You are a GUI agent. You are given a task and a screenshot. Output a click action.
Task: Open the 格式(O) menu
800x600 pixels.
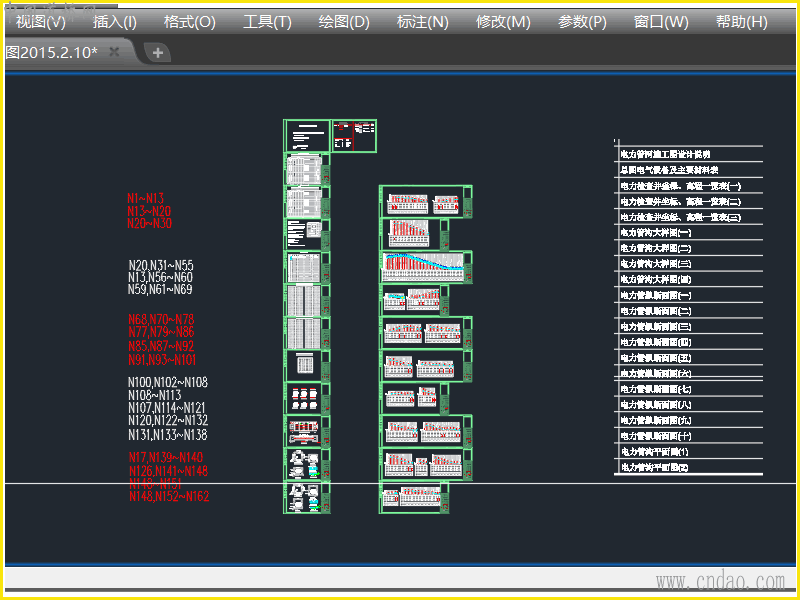point(190,22)
